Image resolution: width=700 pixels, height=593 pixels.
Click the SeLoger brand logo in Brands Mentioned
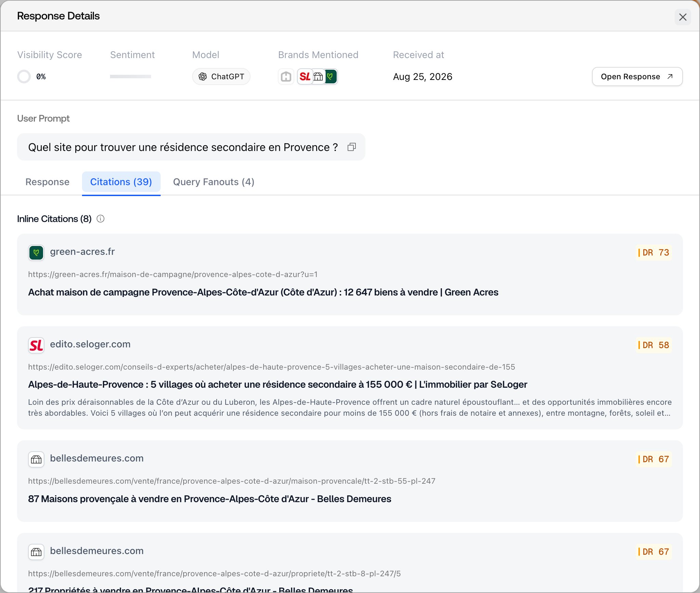tap(305, 77)
